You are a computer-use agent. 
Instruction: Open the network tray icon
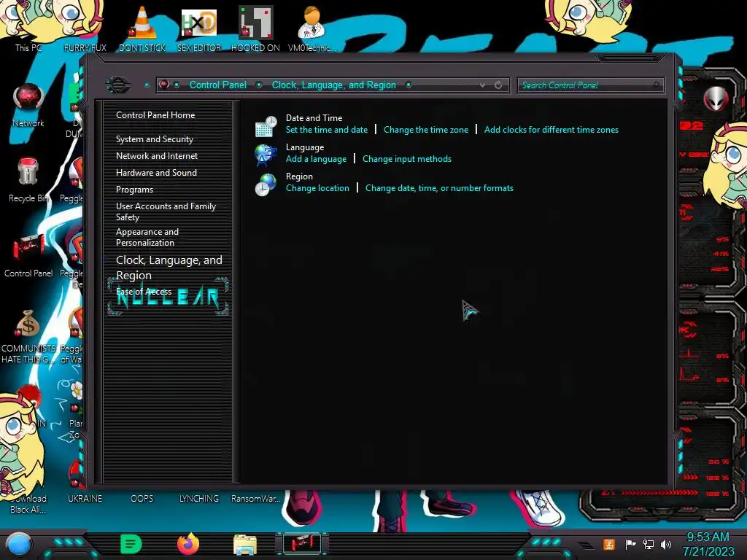pyautogui.click(x=649, y=544)
